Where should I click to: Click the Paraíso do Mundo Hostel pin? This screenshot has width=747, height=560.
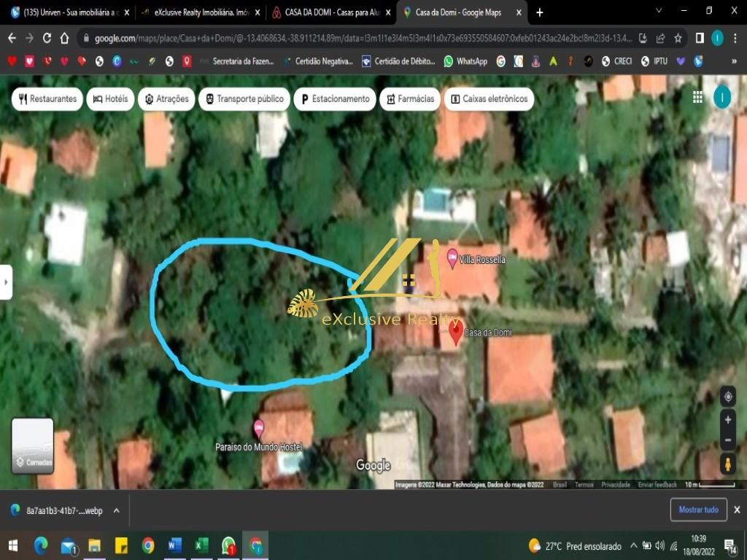pyautogui.click(x=259, y=429)
